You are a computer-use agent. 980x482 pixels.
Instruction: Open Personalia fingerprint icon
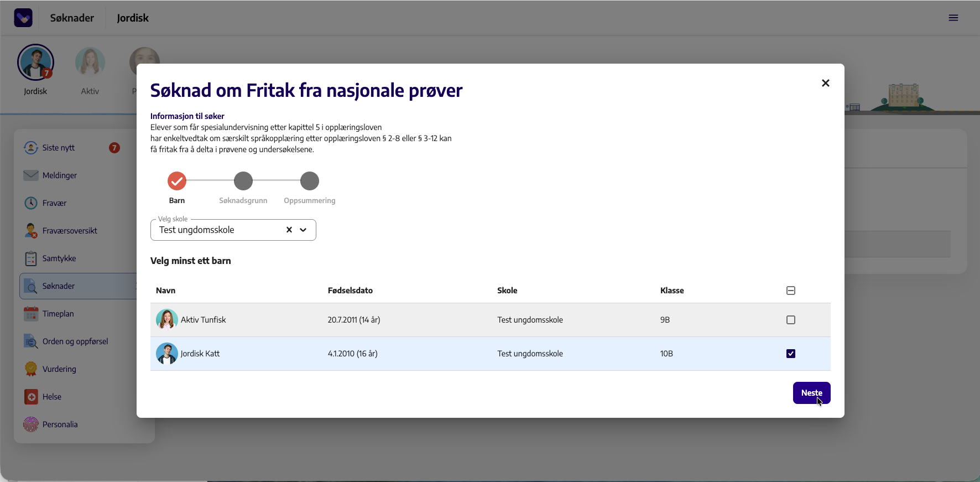pyautogui.click(x=31, y=424)
